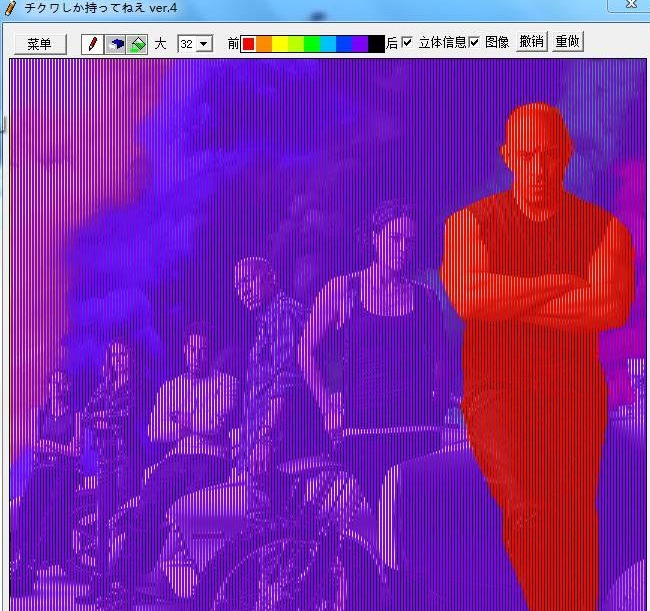Select the green paint bucket fill tool
Screen dimensions: 650x611
coord(137,44)
